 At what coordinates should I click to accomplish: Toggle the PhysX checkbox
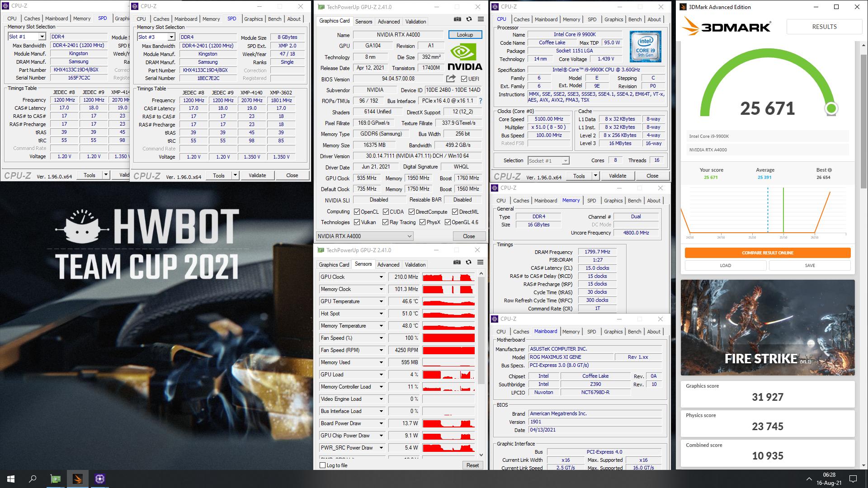tap(422, 222)
